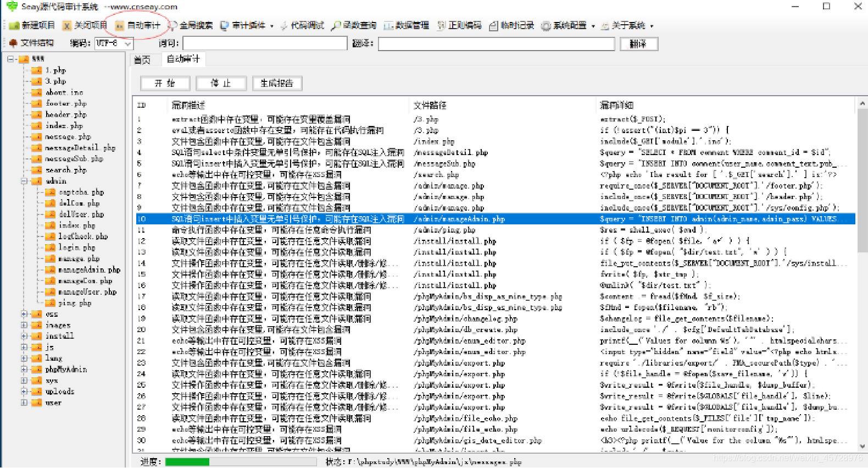This screenshot has height=468, width=868.
Task: Open 全局搜索 search tool
Action: pyautogui.click(x=190, y=25)
